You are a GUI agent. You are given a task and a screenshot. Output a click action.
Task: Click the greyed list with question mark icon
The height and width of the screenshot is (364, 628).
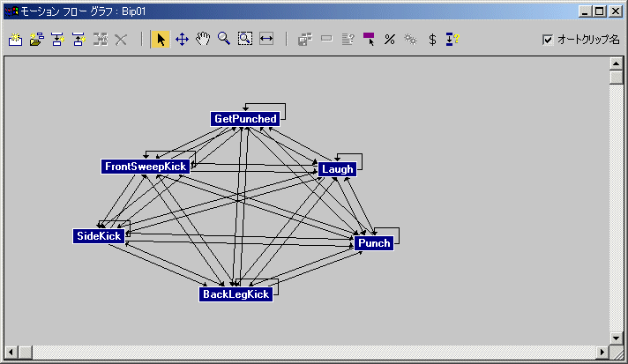[x=348, y=39]
